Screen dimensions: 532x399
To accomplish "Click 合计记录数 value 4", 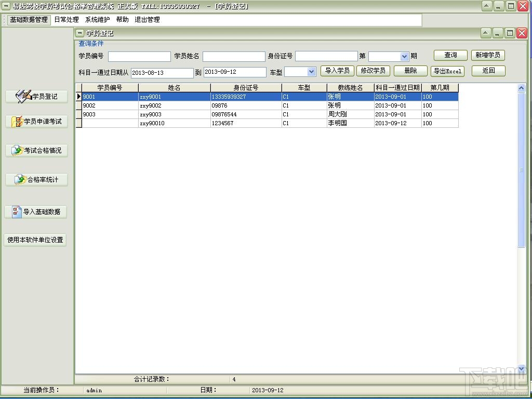I will (x=234, y=379).
